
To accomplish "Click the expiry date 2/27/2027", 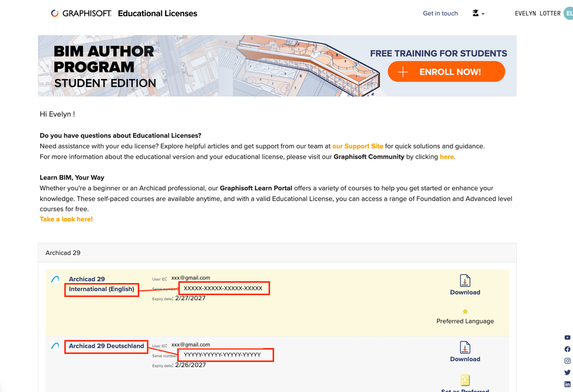I will pos(190,298).
